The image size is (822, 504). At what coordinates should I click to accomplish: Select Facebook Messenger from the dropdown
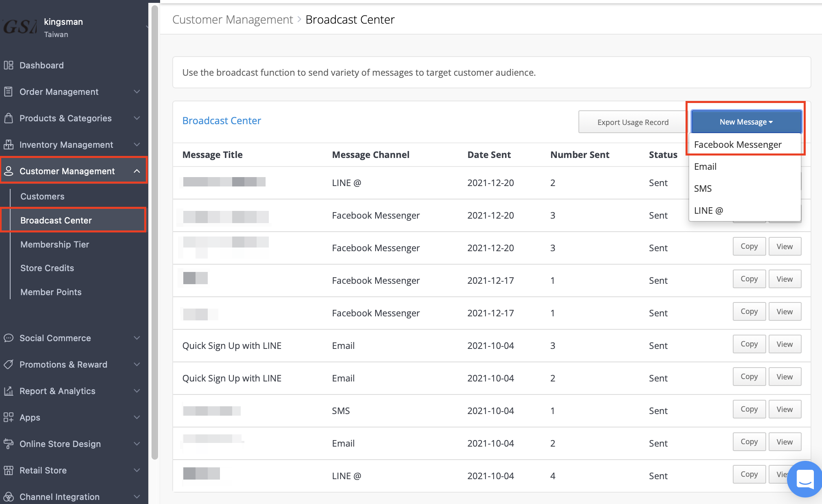pyautogui.click(x=738, y=144)
